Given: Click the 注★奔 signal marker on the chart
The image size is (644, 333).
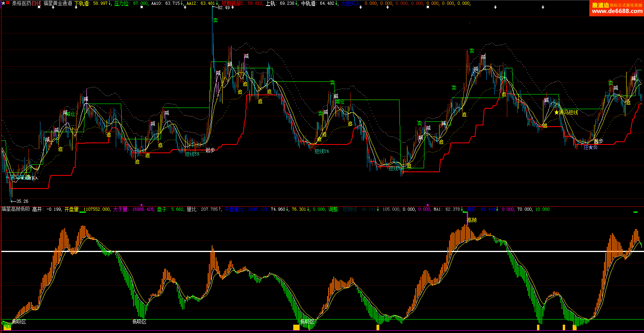Looking at the screenshot, I should tap(590, 148).
